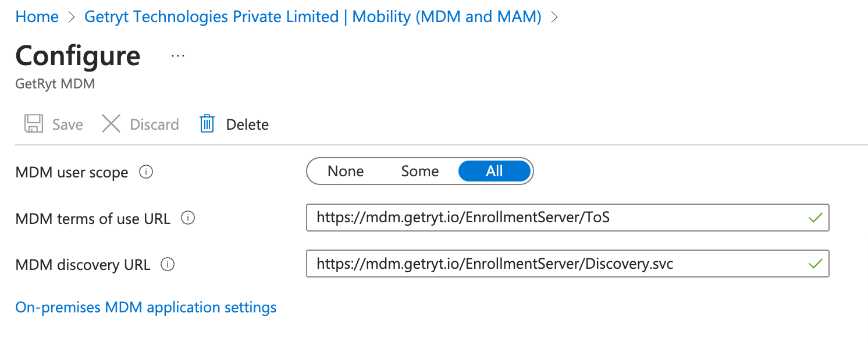Click the GetRyt MDM subtitle text
Viewport: 868px width, 363px height.
tap(55, 84)
